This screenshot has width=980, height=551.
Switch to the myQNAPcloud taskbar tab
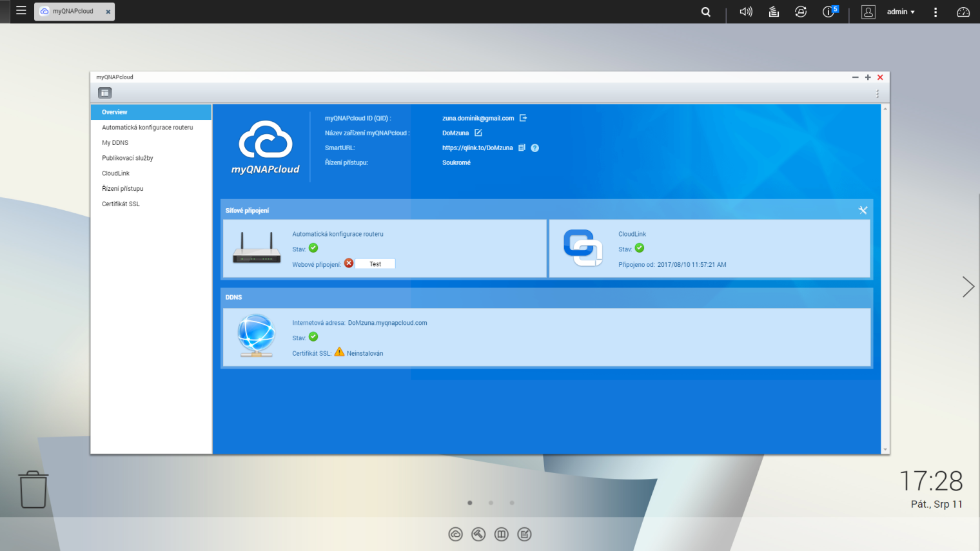pyautogui.click(x=74, y=12)
